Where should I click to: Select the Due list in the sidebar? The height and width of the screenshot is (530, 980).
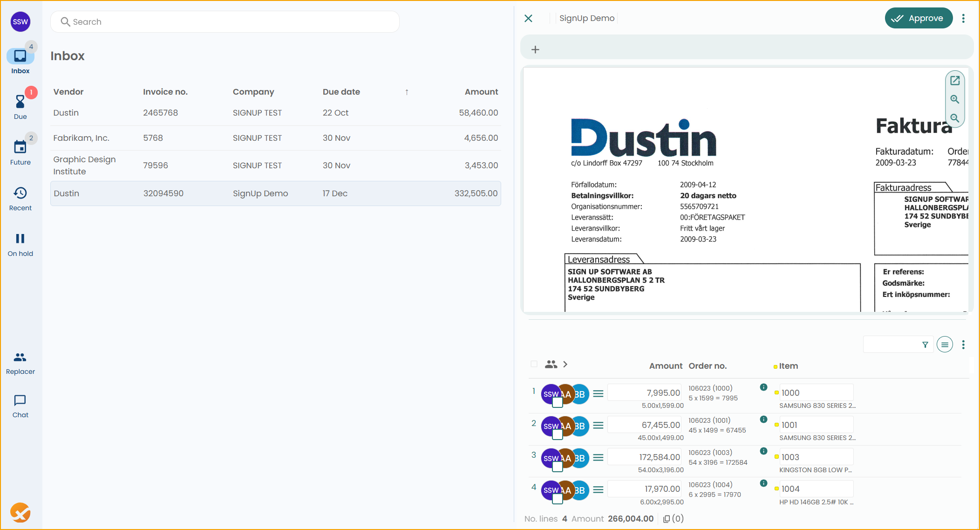pos(20,103)
